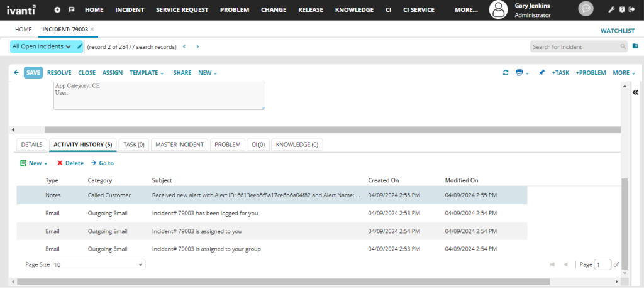Click Gary Jenkins profile avatar
The width and height of the screenshot is (644, 289).
tap(498, 9)
